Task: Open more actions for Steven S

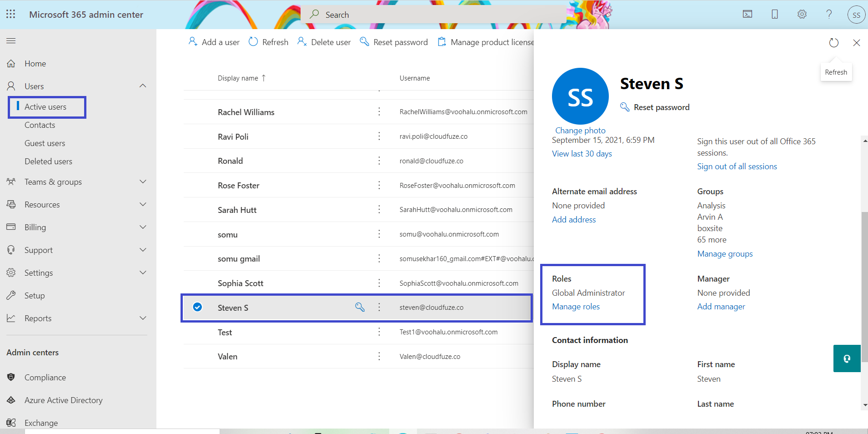Action: pos(379,308)
